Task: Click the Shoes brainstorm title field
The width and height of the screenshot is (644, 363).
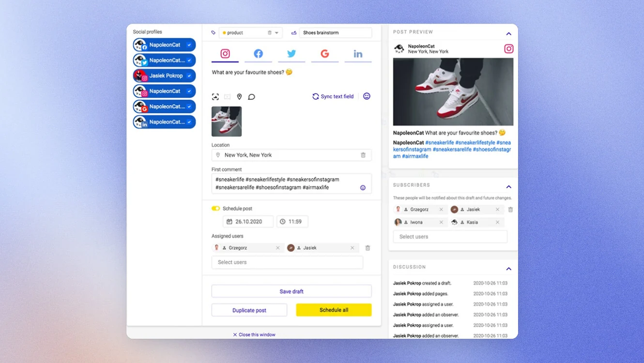Action: coord(335,33)
